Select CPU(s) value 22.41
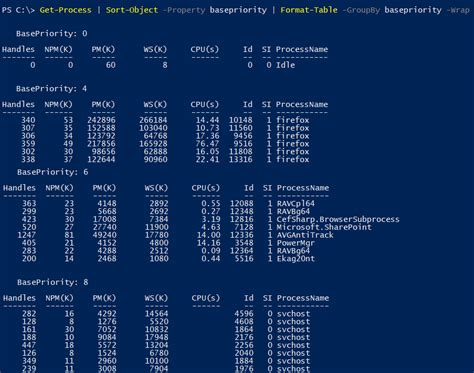The height and width of the screenshot is (373, 474). coord(208,159)
